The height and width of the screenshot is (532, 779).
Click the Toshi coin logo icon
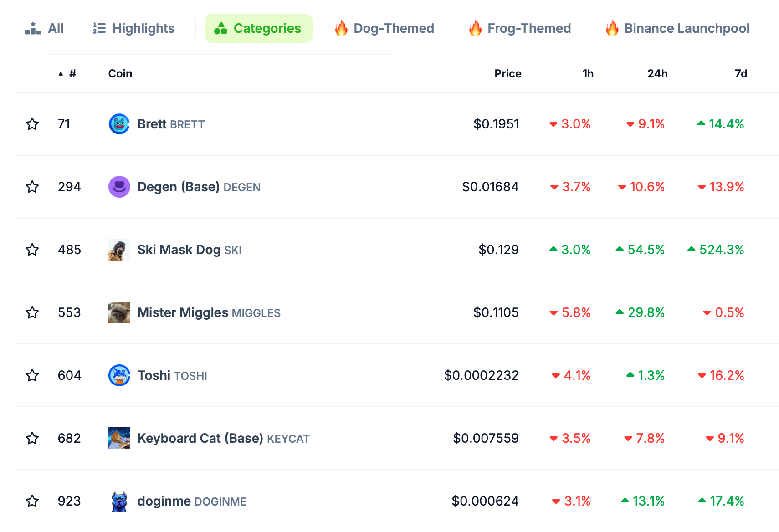[x=119, y=375]
